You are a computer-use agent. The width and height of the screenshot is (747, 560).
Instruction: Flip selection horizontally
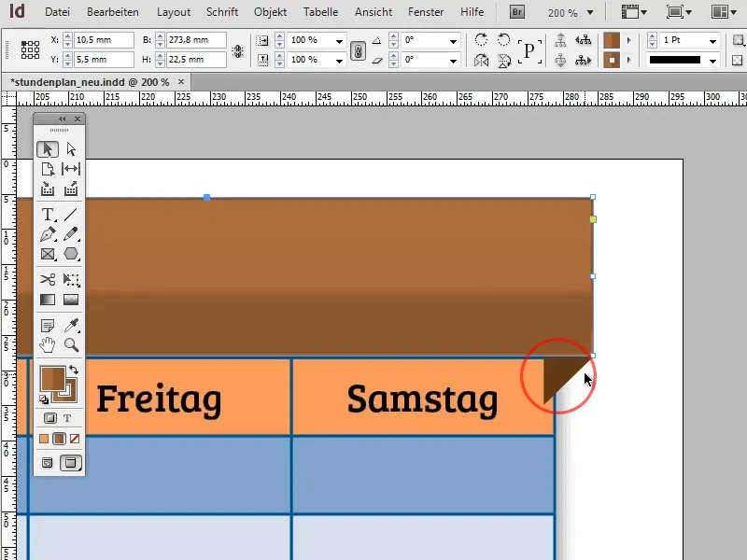pos(481,61)
